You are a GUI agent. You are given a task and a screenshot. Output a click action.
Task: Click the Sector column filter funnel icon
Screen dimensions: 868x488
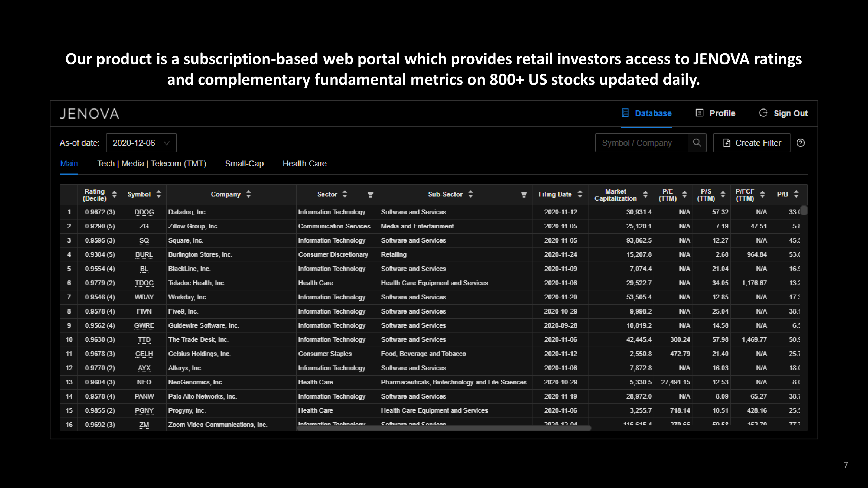coord(370,194)
